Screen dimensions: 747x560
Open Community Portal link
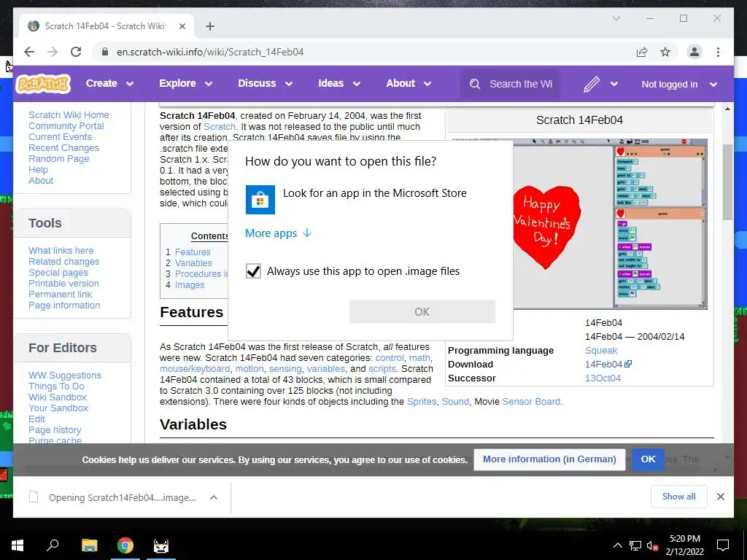pos(66,125)
